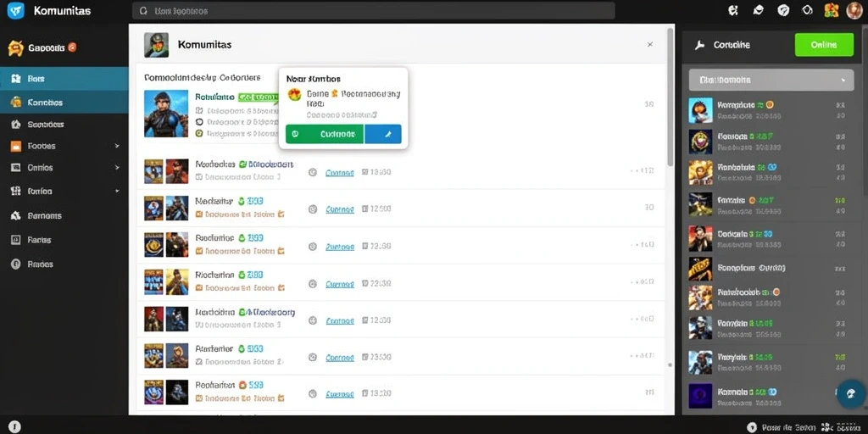Open the user profile avatar in header
The height and width of the screenshot is (434, 868).
[x=854, y=10]
